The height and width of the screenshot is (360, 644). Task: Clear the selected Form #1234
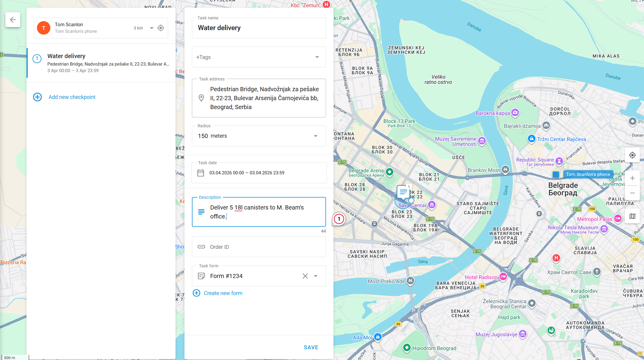pos(305,276)
